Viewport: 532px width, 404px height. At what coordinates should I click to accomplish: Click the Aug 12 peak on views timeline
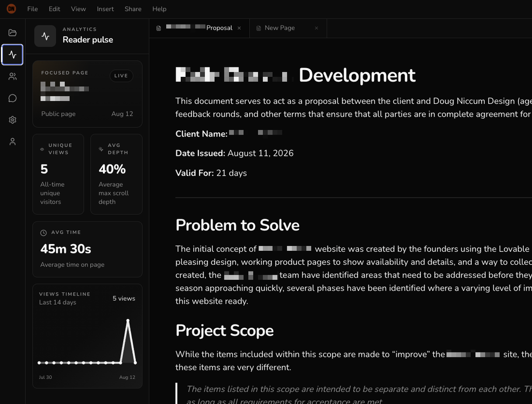coord(128,320)
